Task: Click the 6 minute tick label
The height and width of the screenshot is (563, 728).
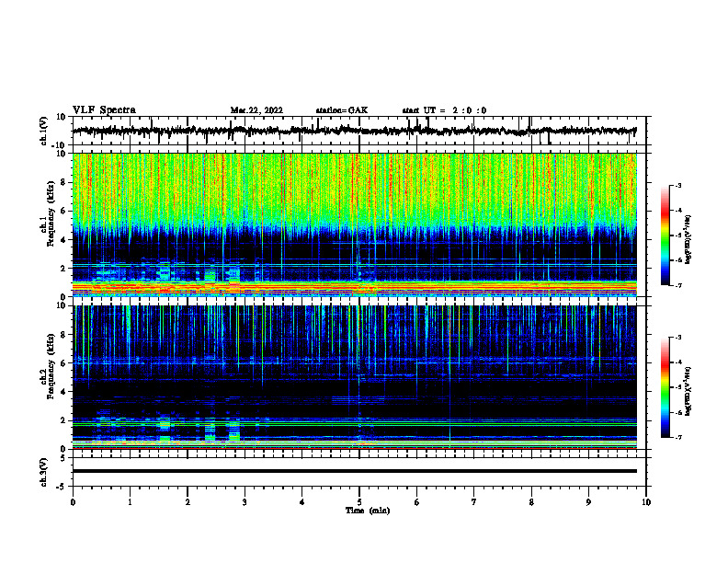Action: point(417,502)
